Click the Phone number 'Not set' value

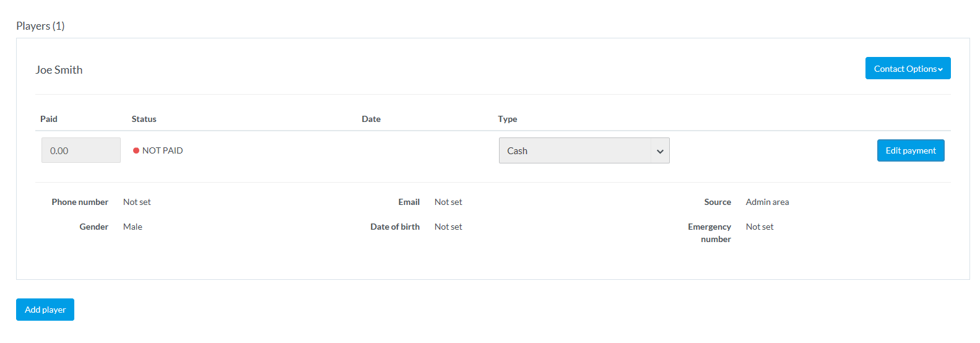click(137, 202)
